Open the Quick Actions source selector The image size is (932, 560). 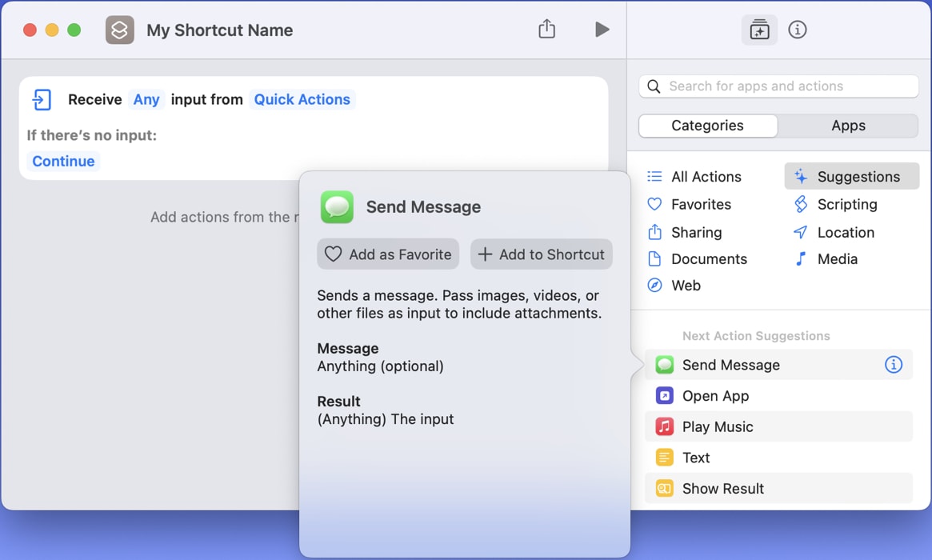click(302, 99)
